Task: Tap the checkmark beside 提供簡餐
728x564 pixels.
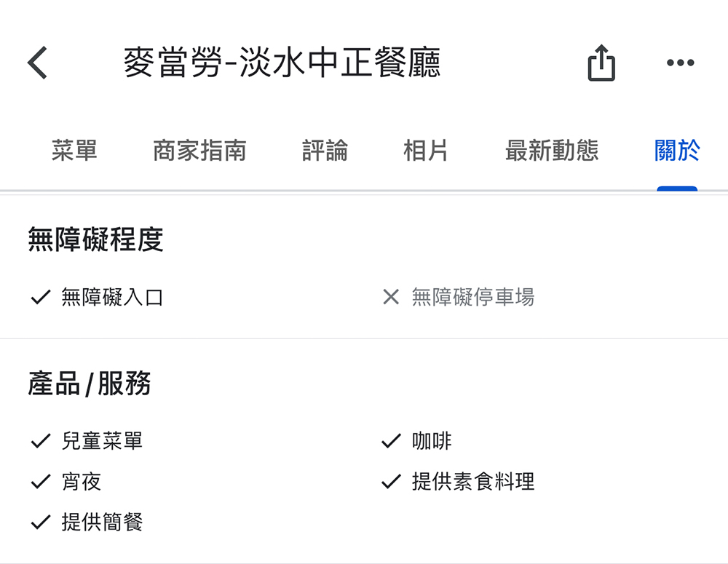Action: pyautogui.click(x=40, y=523)
